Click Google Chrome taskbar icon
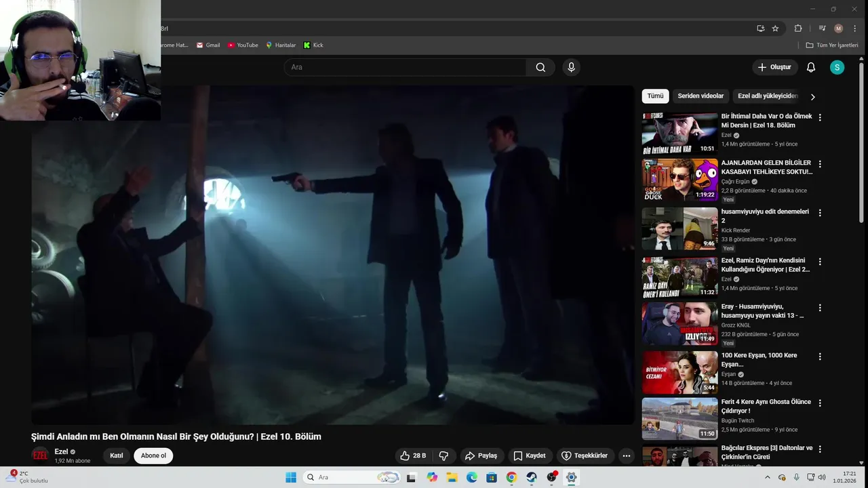 point(511,477)
